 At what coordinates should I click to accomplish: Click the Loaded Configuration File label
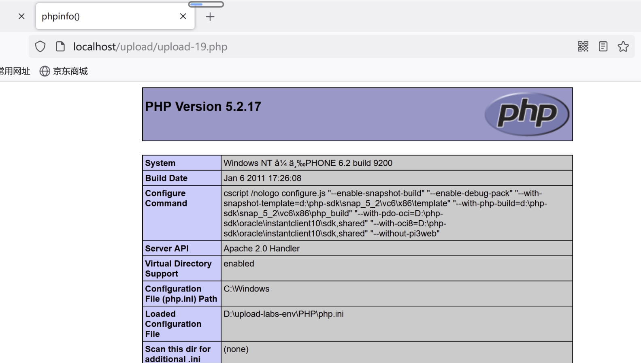(x=173, y=324)
